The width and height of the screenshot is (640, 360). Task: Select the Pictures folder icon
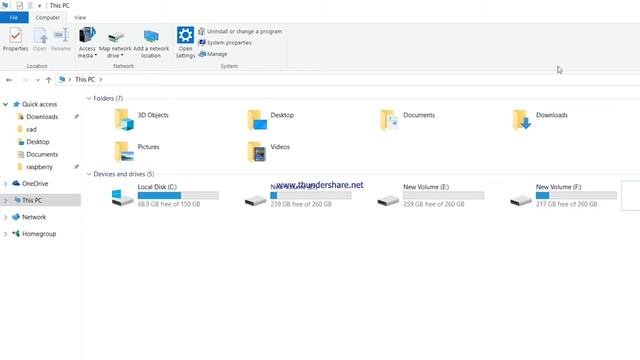tap(124, 151)
